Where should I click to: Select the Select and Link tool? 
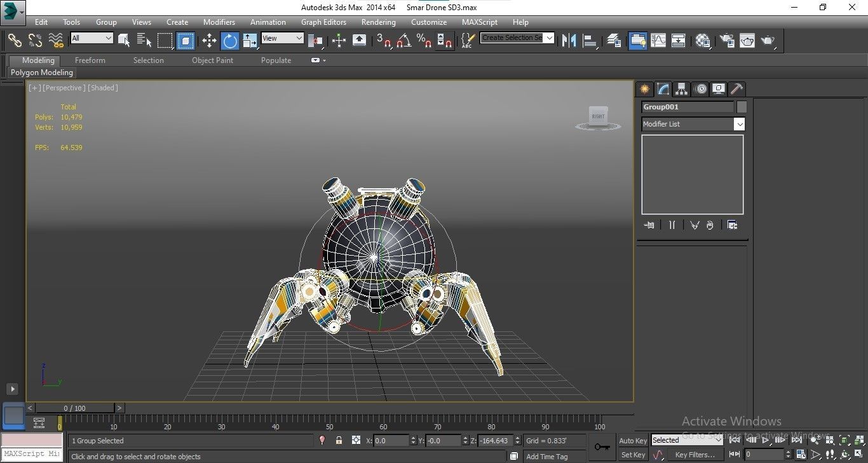(x=14, y=40)
